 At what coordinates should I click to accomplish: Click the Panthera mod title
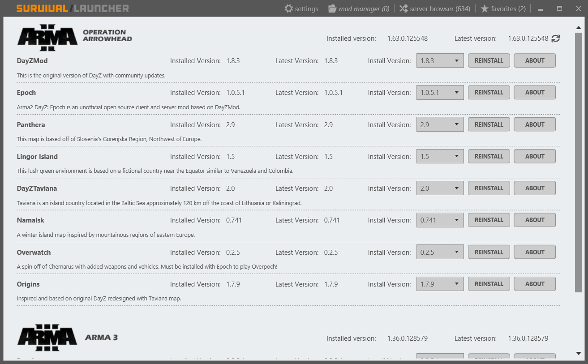coord(31,124)
